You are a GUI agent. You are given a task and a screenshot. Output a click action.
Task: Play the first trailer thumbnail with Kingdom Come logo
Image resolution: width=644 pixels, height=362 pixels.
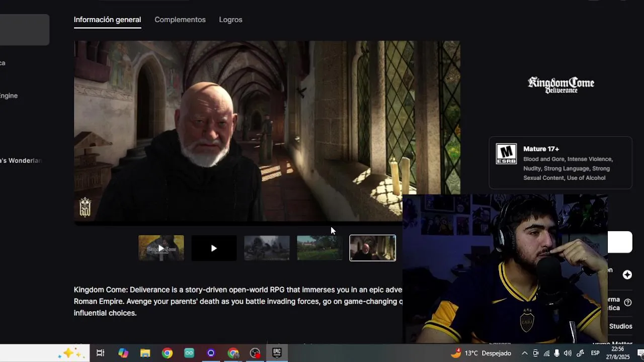click(x=161, y=248)
